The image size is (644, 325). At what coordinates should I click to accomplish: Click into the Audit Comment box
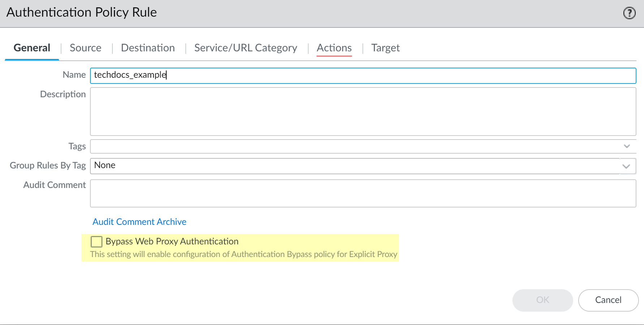point(362,193)
